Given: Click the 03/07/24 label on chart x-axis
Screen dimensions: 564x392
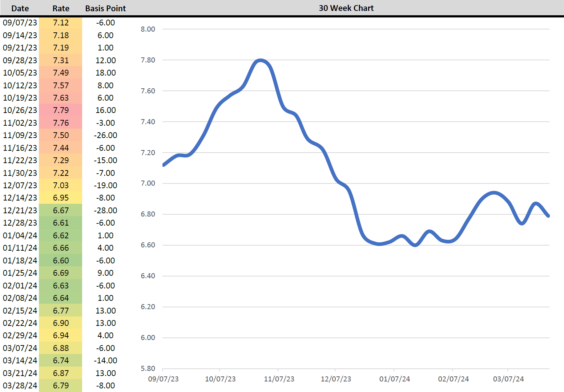Looking at the screenshot, I should click(x=508, y=379).
